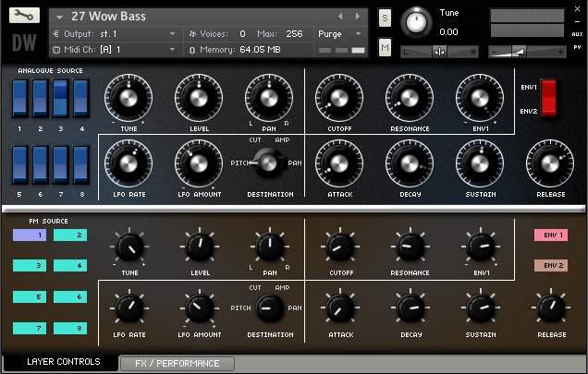Toggle FM source button 1

tap(30, 235)
